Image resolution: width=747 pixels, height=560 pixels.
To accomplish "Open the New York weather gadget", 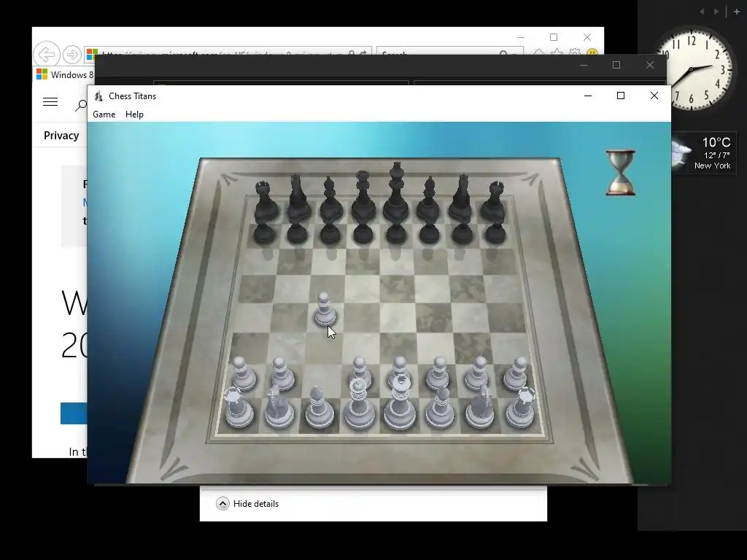I will pos(703,153).
